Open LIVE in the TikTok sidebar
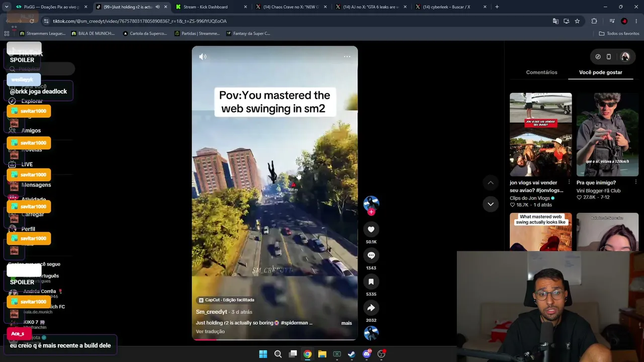This screenshot has width=644, height=362. [x=27, y=164]
